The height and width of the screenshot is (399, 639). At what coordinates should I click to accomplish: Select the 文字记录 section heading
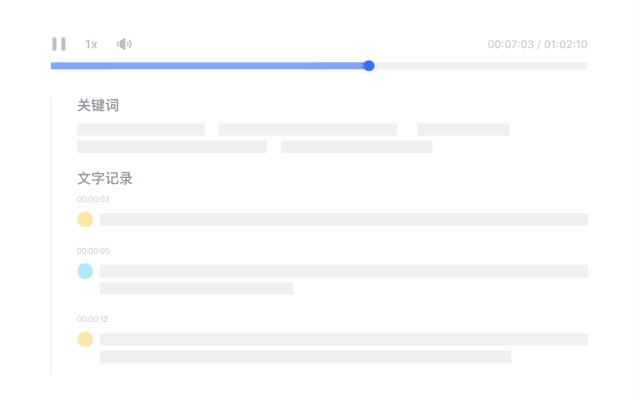(105, 178)
